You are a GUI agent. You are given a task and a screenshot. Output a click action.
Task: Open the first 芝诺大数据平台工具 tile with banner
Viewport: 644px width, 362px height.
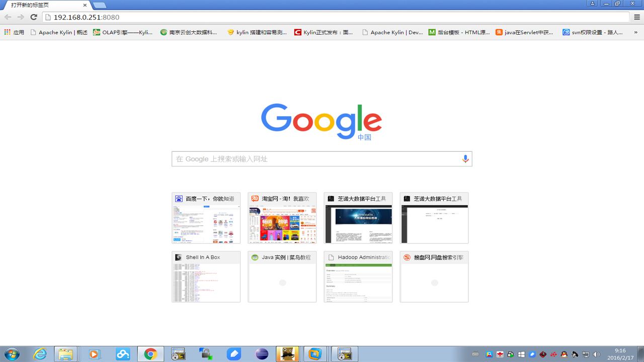coord(358,218)
